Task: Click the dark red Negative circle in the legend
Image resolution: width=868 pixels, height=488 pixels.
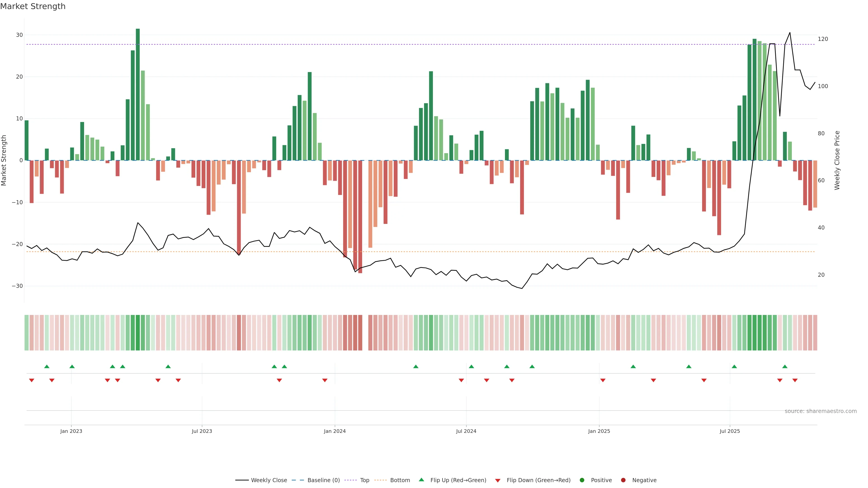Action: (x=623, y=480)
